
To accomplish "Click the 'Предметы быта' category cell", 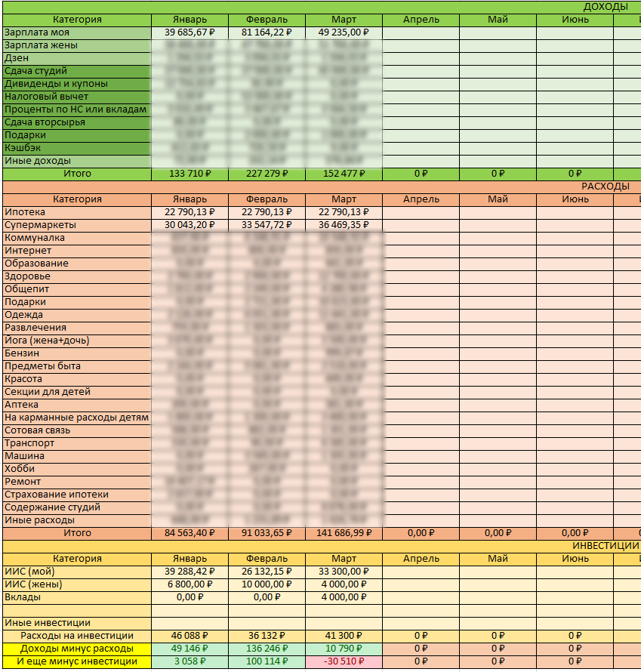I will click(x=77, y=366).
